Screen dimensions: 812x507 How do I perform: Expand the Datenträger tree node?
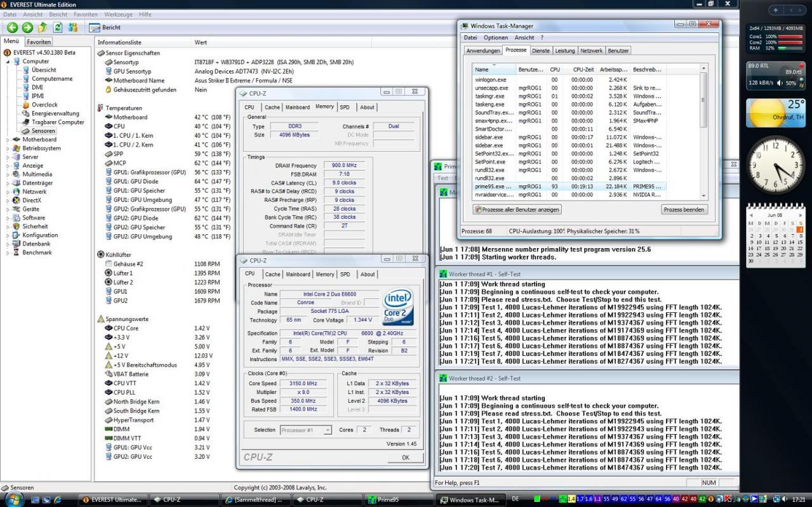click(x=8, y=183)
